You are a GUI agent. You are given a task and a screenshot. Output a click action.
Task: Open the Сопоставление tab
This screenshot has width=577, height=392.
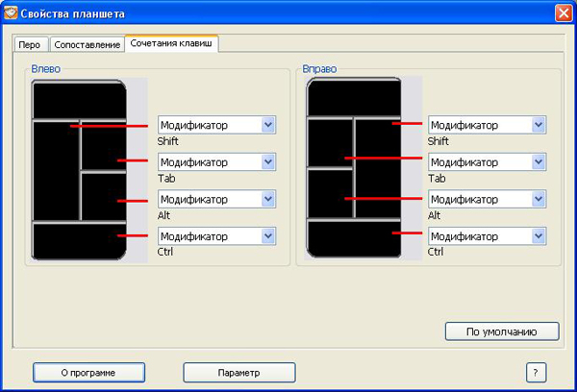[x=88, y=45]
